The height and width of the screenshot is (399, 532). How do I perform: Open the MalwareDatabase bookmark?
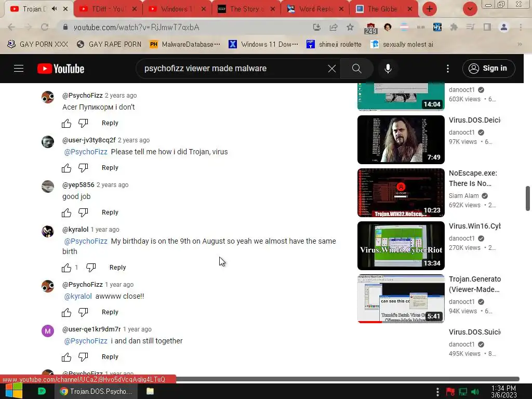[185, 45]
